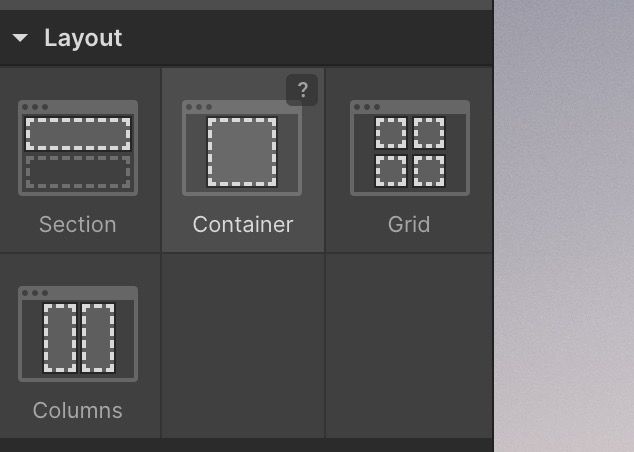
Task: Select the Container element icon
Action: 242,148
